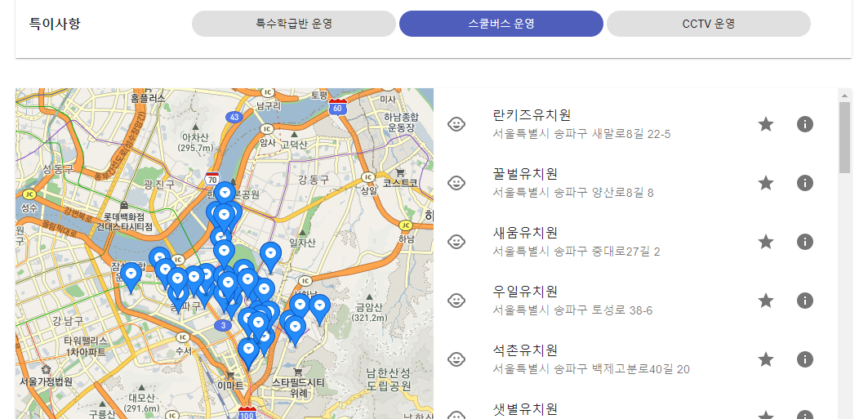The image size is (868, 419).
Task: Click the 홈플러스 map label
Action: (x=149, y=98)
